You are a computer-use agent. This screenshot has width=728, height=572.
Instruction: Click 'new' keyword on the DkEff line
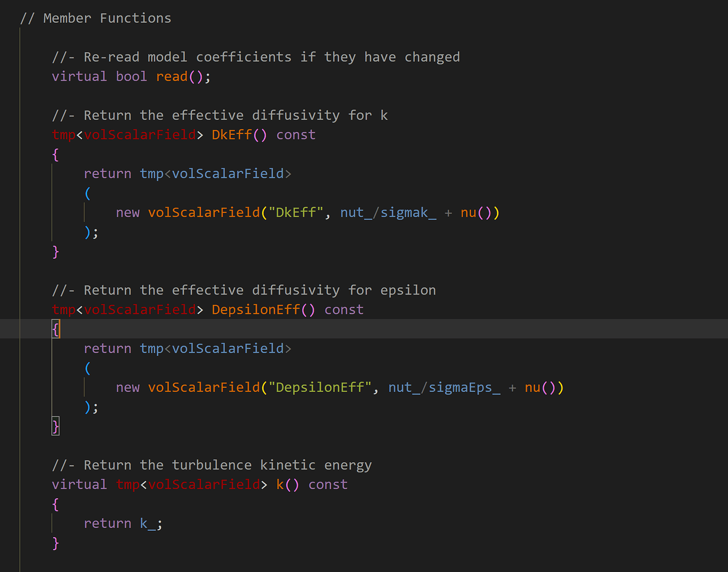(x=128, y=213)
